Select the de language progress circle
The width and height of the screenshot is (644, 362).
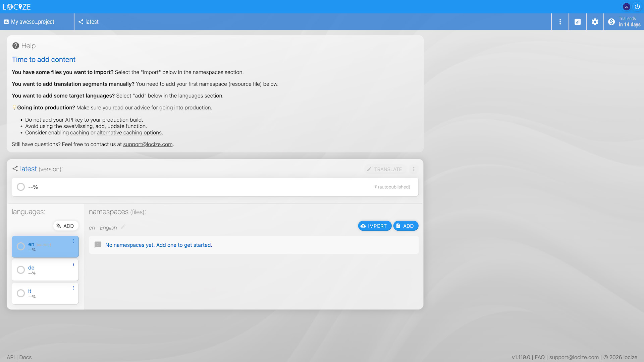(x=21, y=270)
